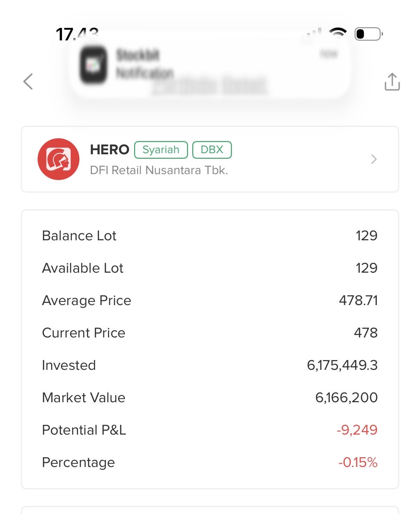
Task: Tap the Invested amount 6,175,449.3
Action: pos(342,365)
